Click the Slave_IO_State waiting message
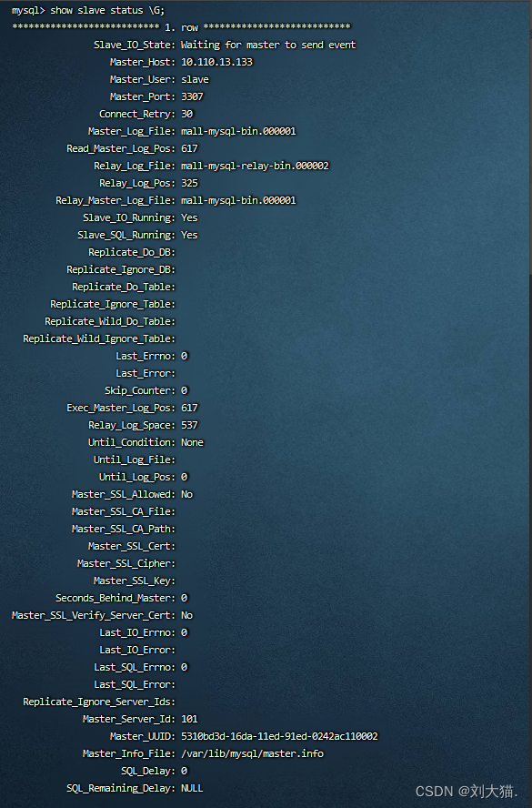 tap(268, 45)
